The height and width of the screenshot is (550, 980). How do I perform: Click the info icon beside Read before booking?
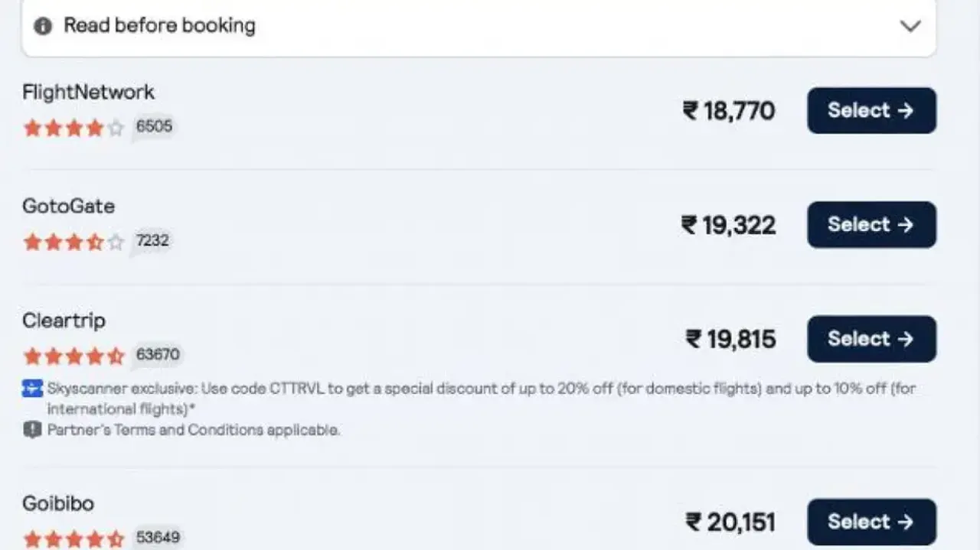pos(43,26)
